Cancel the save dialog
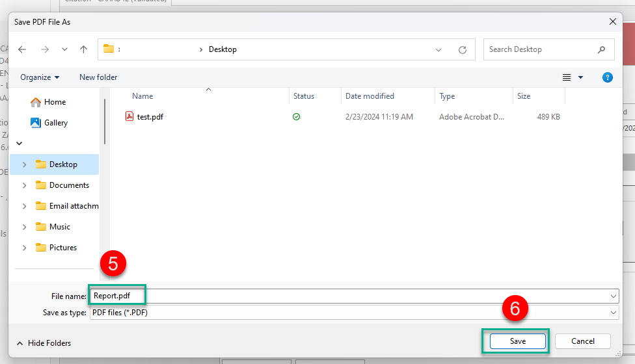Screen dimensions: 635x364 (x=582, y=341)
